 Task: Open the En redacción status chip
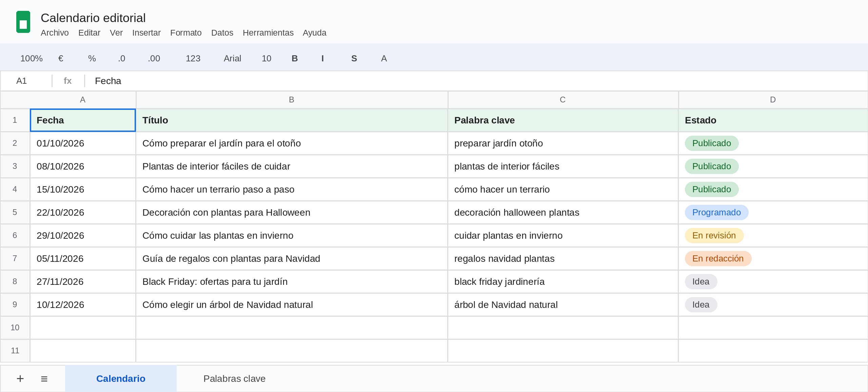pyautogui.click(x=718, y=258)
